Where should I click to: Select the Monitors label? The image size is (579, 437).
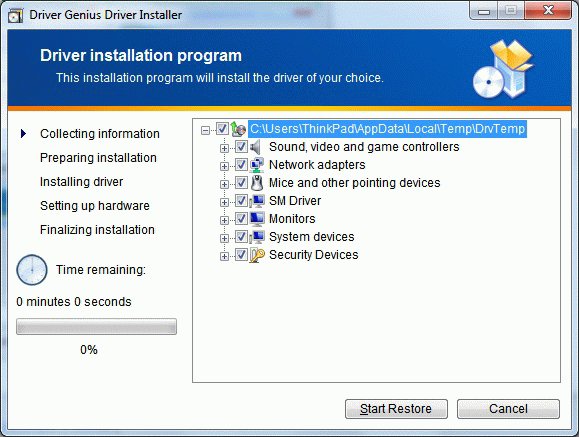click(x=292, y=219)
